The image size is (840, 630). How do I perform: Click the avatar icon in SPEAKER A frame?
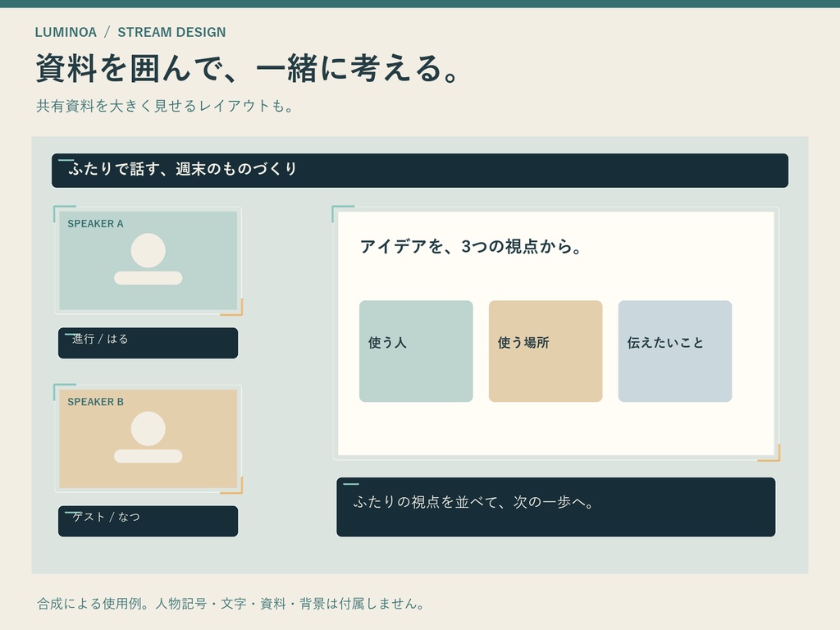pyautogui.click(x=148, y=258)
